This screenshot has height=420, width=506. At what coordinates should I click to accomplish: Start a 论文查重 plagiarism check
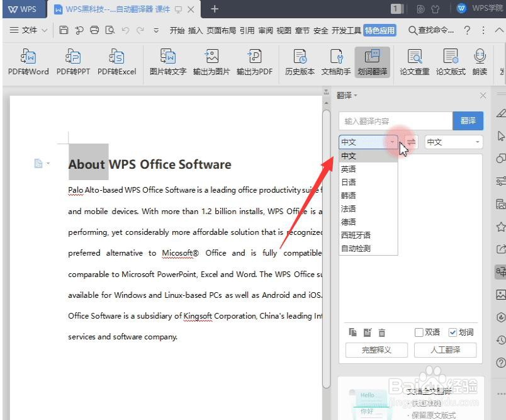(x=415, y=62)
